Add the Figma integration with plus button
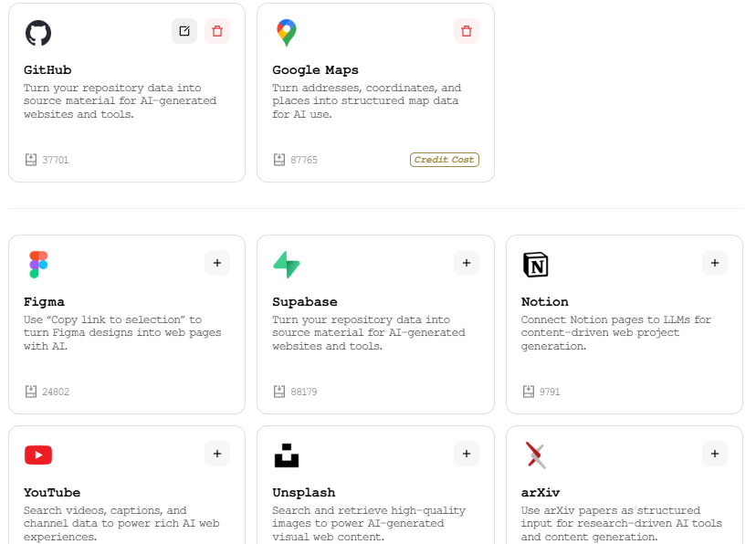Screen dimensions: 756x544 click(x=217, y=263)
